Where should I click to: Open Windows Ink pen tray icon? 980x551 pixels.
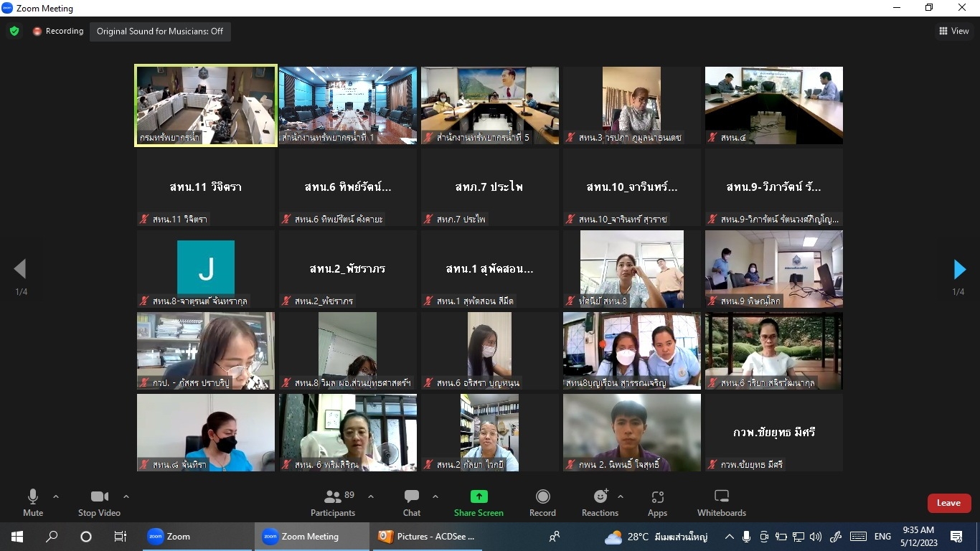pyautogui.click(x=836, y=537)
